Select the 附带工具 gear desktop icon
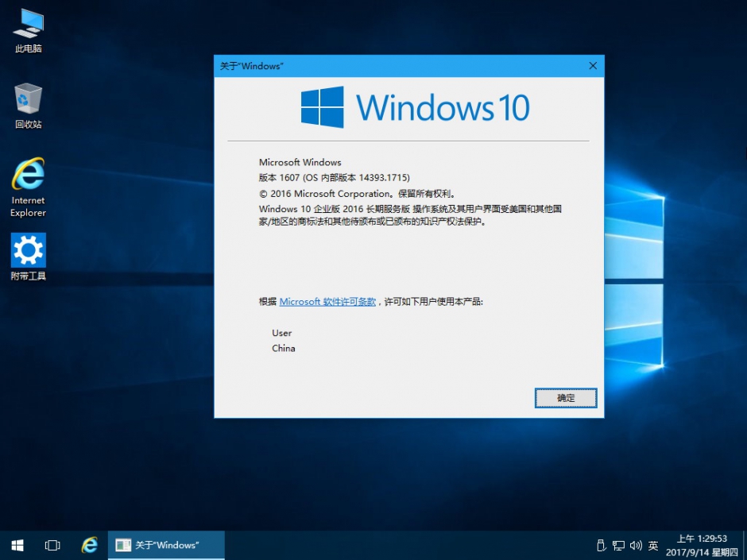747x560 pixels. pos(28,257)
